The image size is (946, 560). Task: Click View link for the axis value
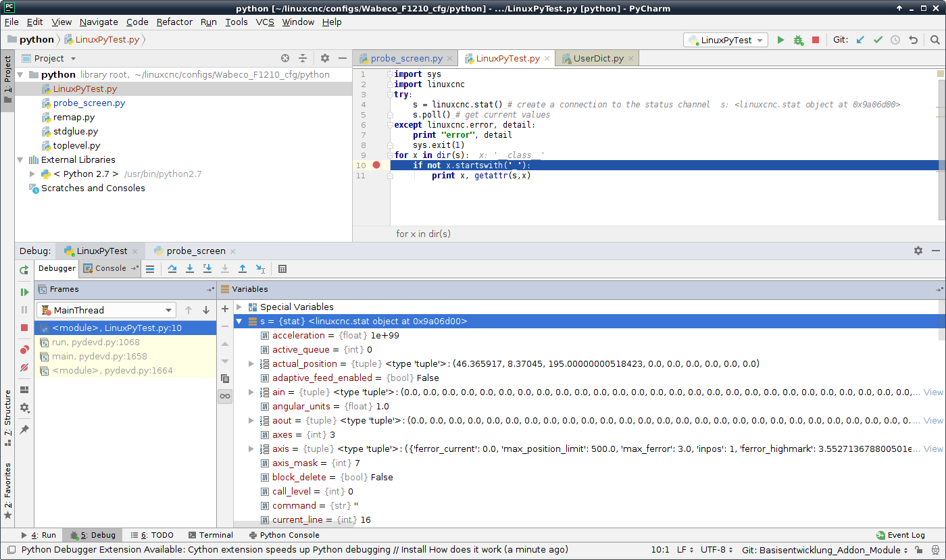(x=933, y=449)
